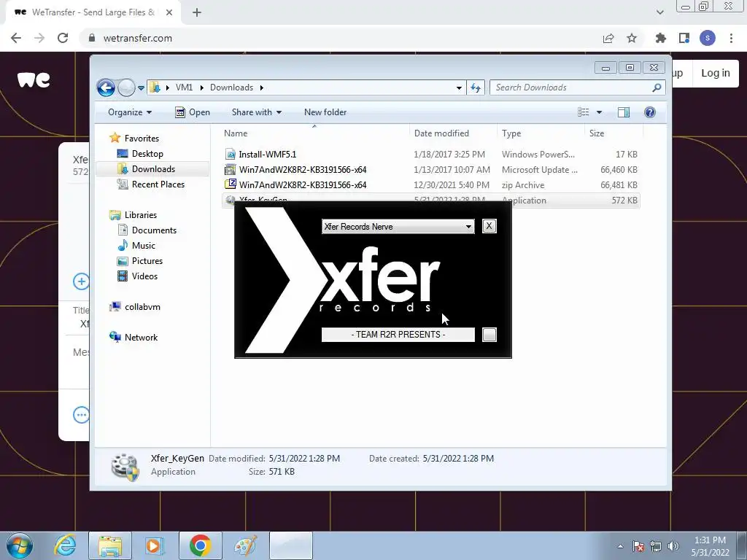This screenshot has width=747, height=560.
Task: Select the Microsoft Update Win7AndW2K8R2 file
Action: [x=430, y=169]
